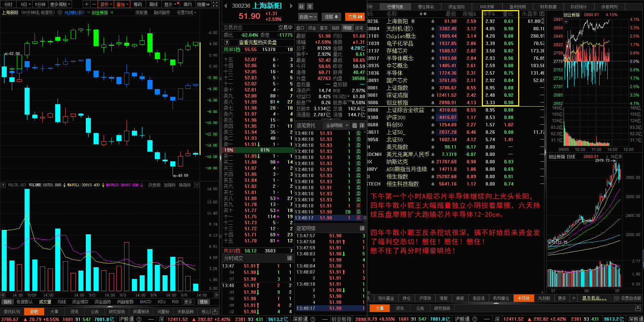This screenshot has height=322, width=644.
Task: Click the zoom-in plus icon in chart toolbar
Action: pos(86,4)
